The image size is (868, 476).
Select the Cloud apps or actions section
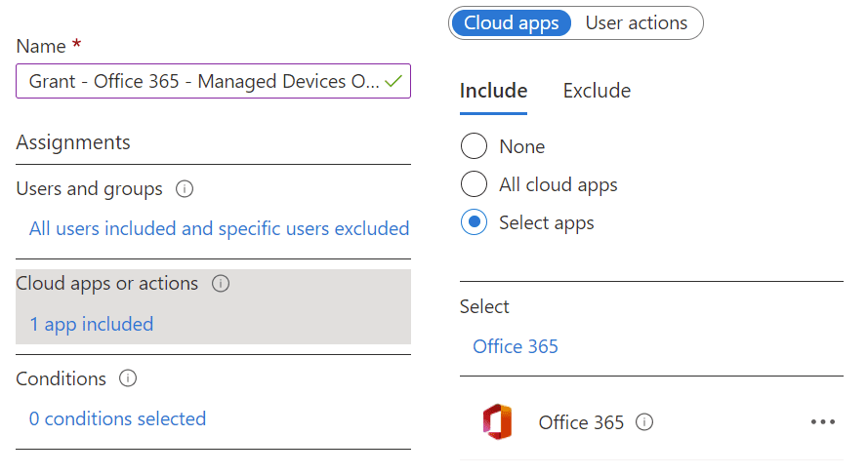point(213,307)
